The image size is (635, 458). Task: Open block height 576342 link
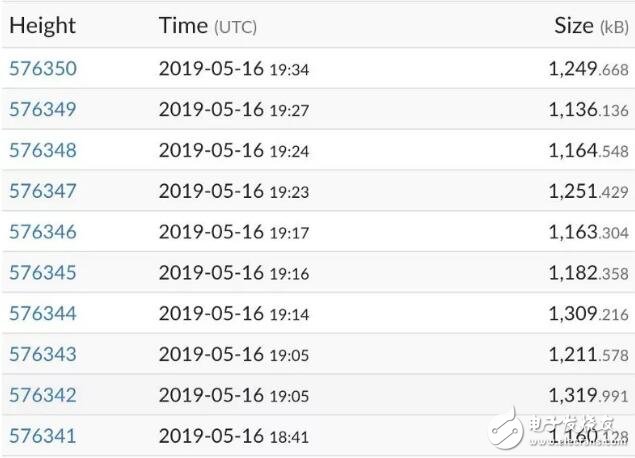(x=43, y=395)
